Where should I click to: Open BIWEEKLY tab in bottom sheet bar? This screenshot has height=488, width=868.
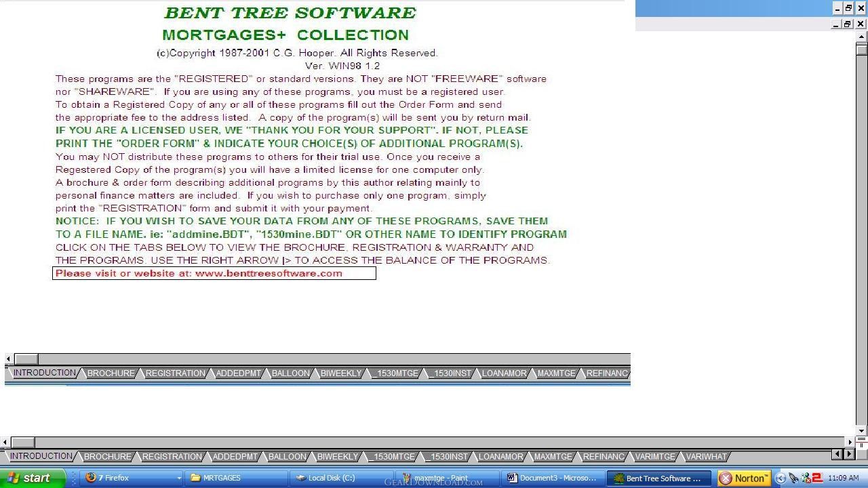click(337, 457)
